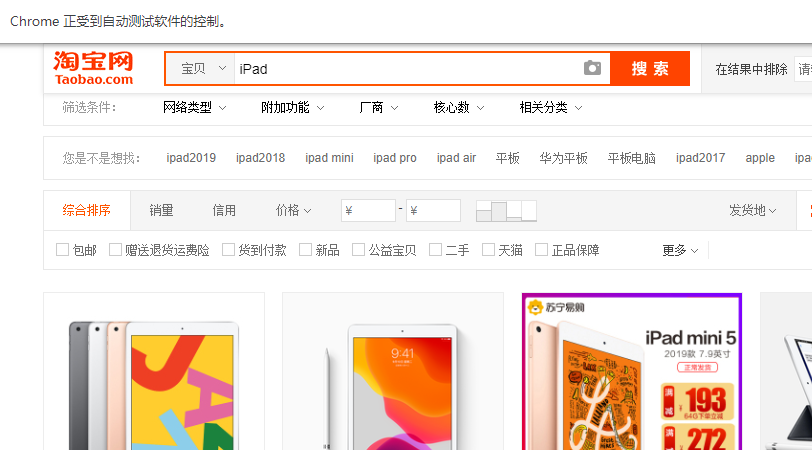Check the 包邮 checkbox
The height and width of the screenshot is (450, 812).
[62, 250]
